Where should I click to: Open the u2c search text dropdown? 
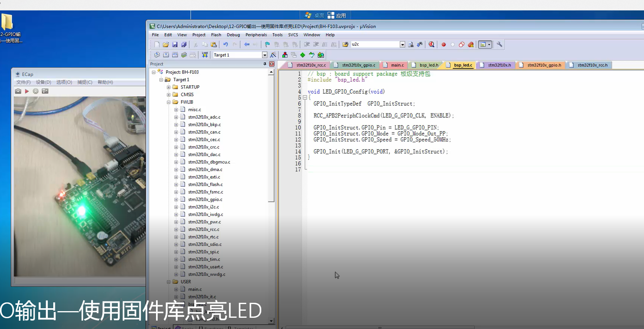(402, 44)
